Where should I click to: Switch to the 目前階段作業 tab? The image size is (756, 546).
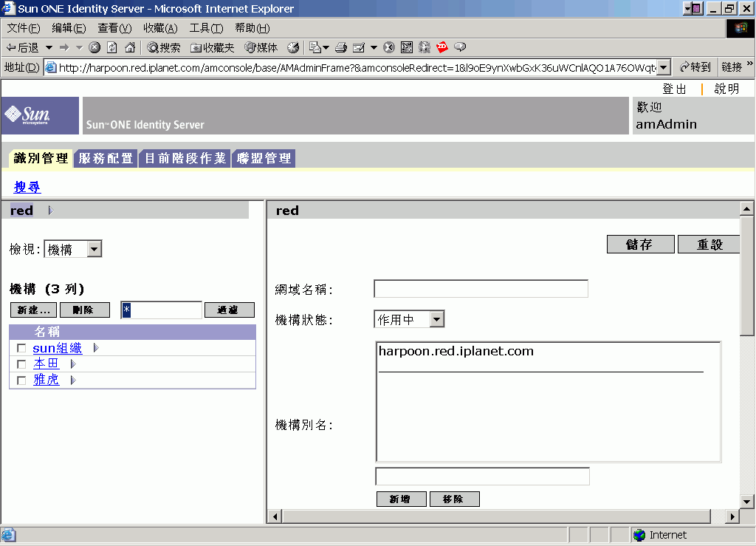point(185,158)
